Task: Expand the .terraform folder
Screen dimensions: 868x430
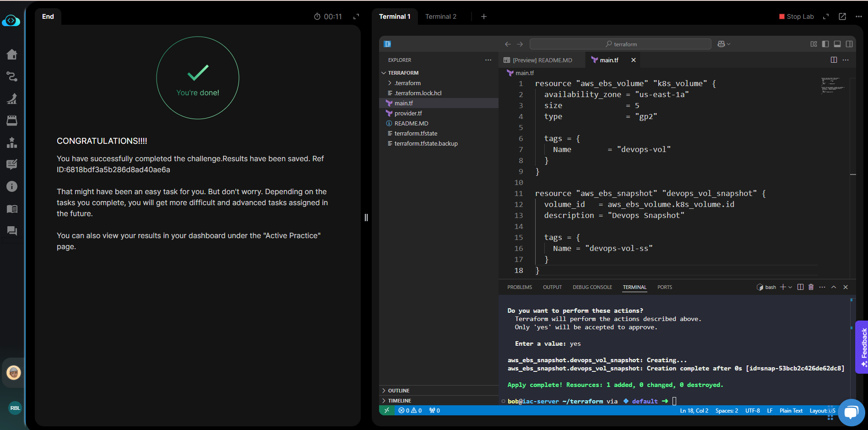Action: pos(407,83)
